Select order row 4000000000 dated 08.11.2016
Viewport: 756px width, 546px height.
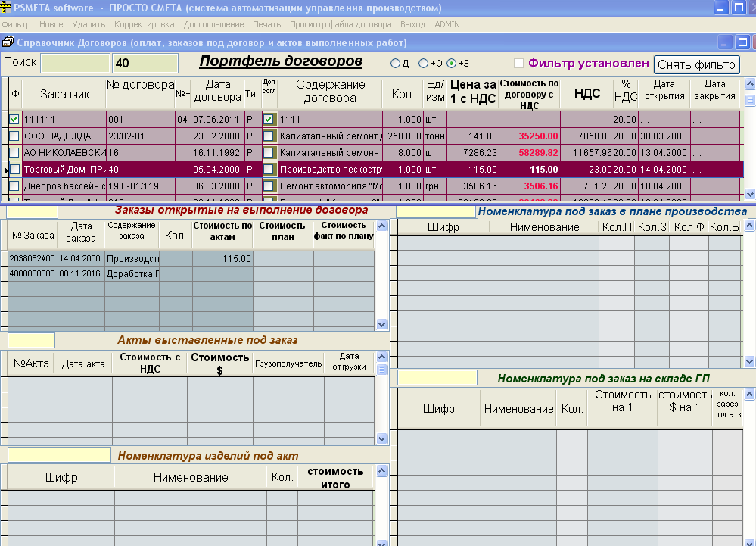click(32, 274)
